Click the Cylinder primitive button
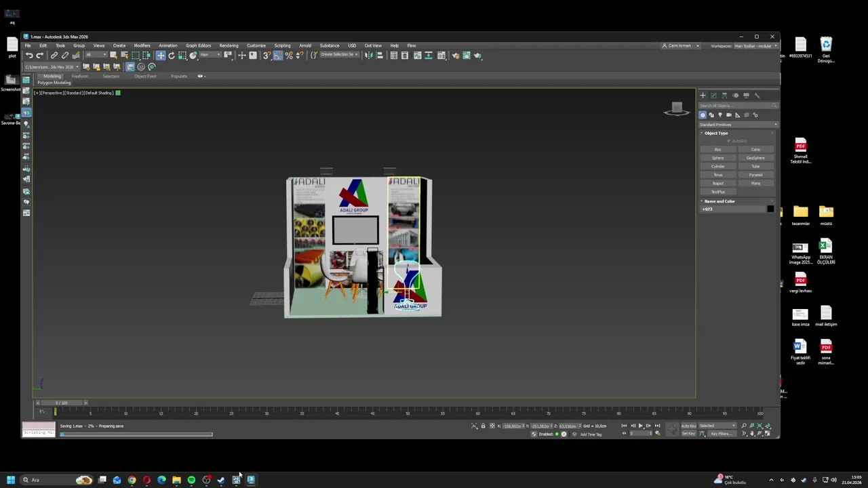868x488 pixels. [x=718, y=167]
